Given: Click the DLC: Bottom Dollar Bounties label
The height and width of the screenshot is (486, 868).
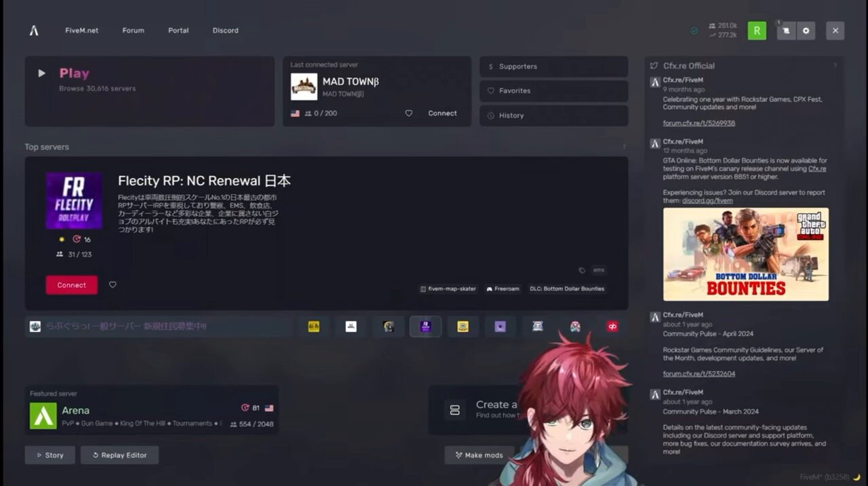Looking at the screenshot, I should pyautogui.click(x=567, y=288).
